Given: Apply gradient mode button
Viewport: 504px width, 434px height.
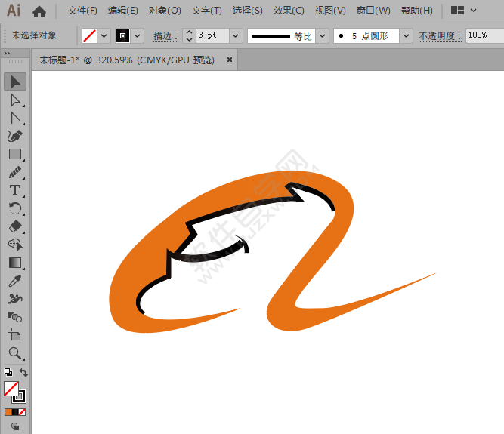Looking at the screenshot, I should coord(15,412).
